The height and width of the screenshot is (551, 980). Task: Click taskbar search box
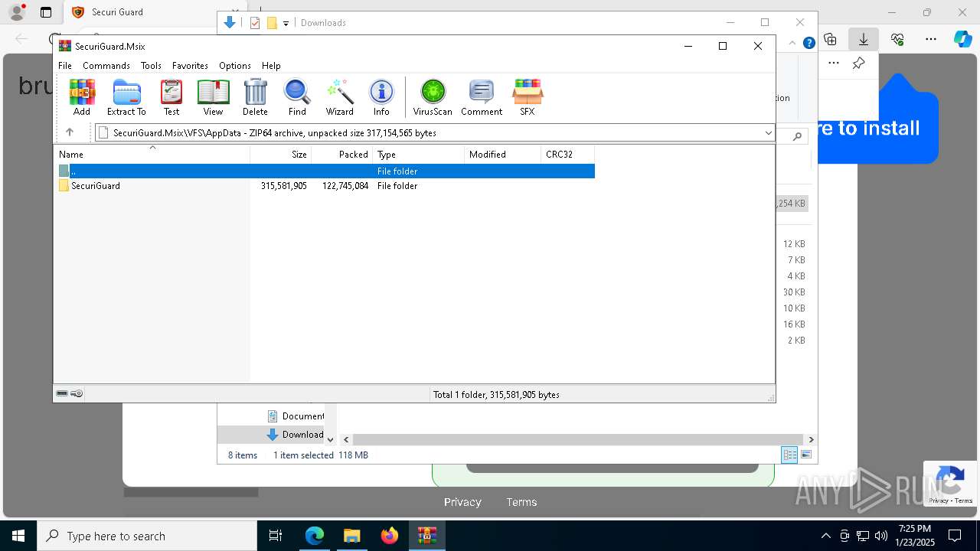tap(146, 536)
